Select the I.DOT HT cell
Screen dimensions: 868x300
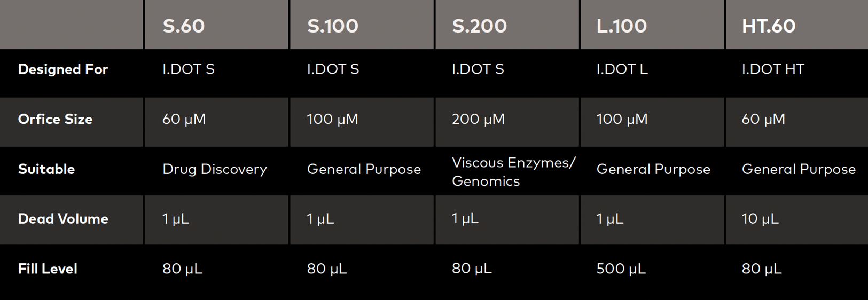772,69
